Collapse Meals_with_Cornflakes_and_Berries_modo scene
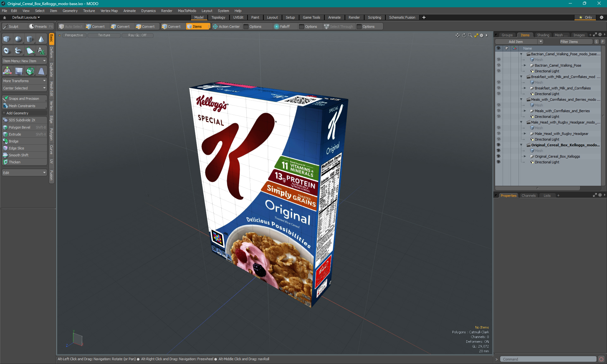This screenshot has height=364, width=607. coord(521,100)
